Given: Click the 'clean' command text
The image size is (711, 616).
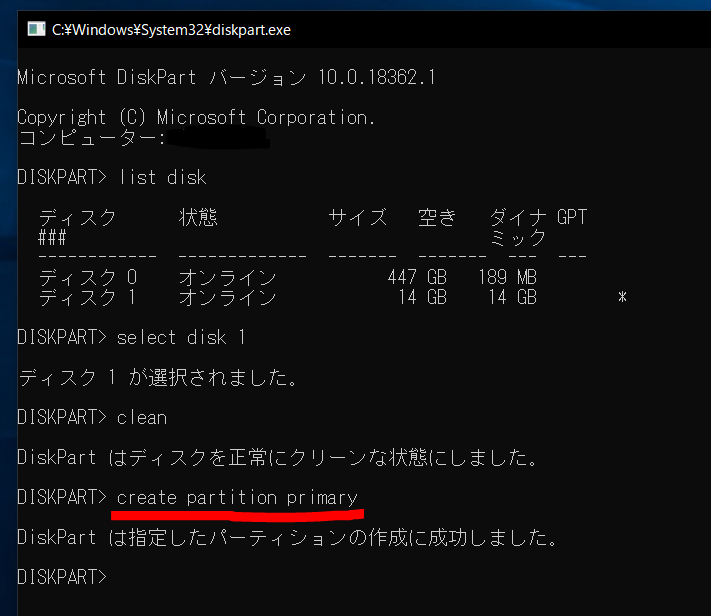Looking at the screenshot, I should pos(142,417).
